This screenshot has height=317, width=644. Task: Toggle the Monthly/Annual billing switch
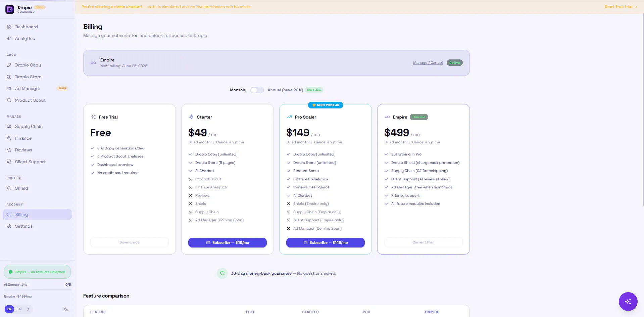tap(257, 90)
